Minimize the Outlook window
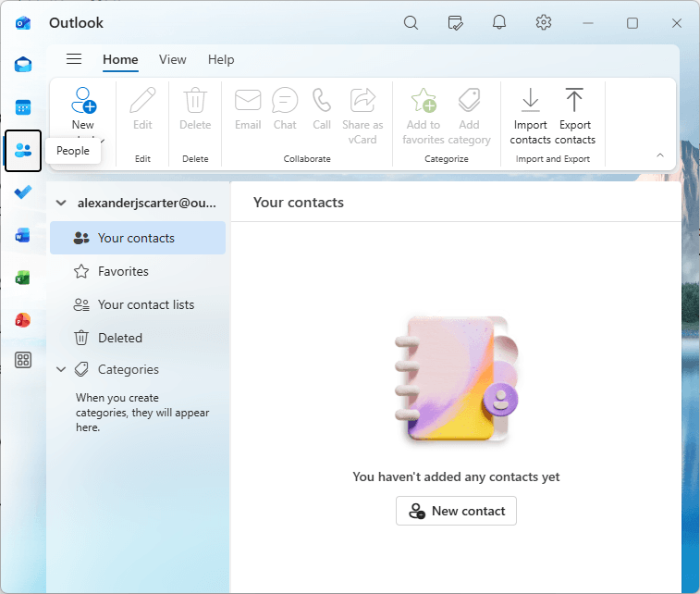The height and width of the screenshot is (594, 700). pos(588,23)
